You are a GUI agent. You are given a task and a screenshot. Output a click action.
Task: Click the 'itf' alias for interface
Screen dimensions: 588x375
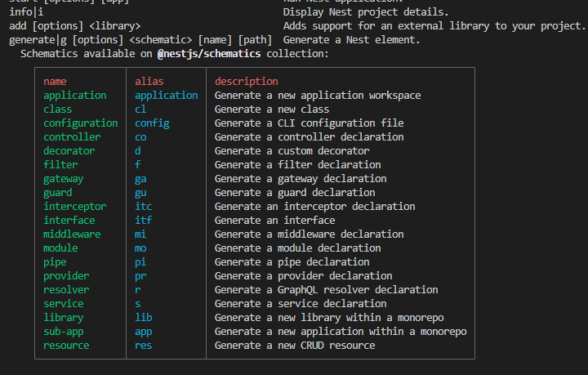click(144, 220)
